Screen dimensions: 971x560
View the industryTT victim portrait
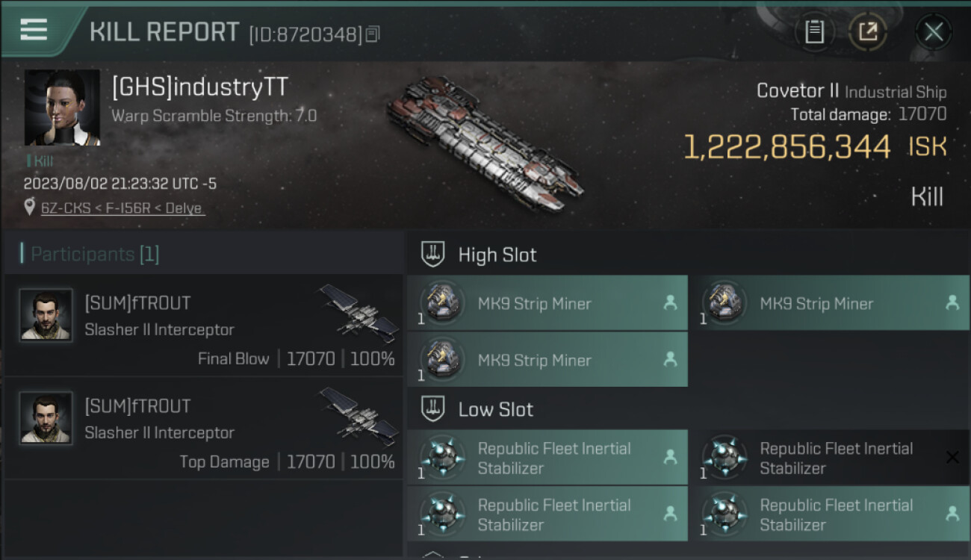(x=62, y=108)
